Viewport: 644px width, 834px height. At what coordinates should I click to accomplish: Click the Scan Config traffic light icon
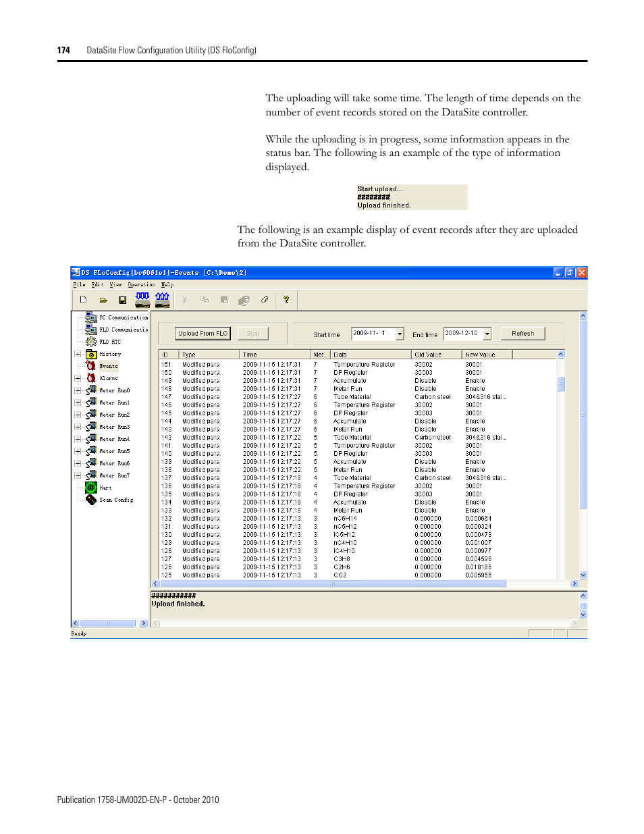pos(91,499)
